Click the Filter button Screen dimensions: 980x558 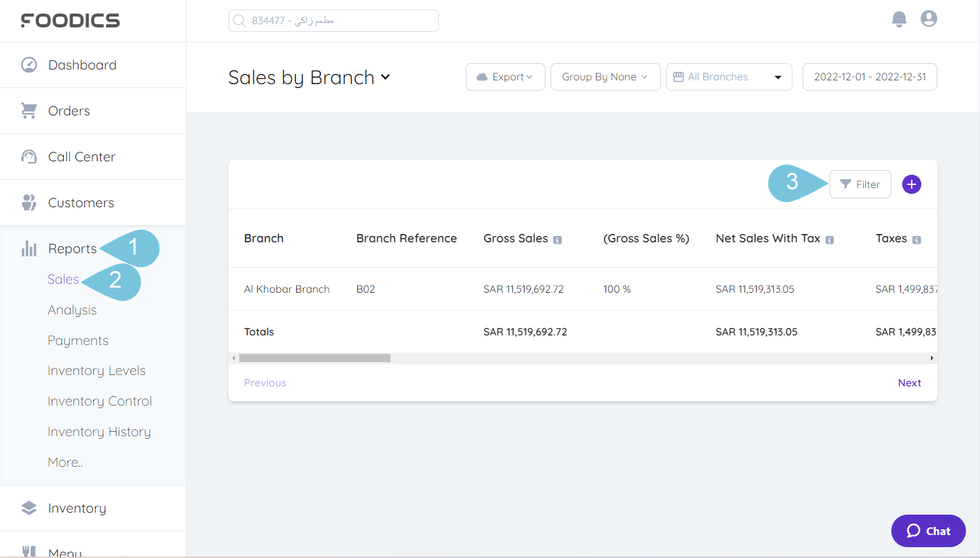coord(860,184)
